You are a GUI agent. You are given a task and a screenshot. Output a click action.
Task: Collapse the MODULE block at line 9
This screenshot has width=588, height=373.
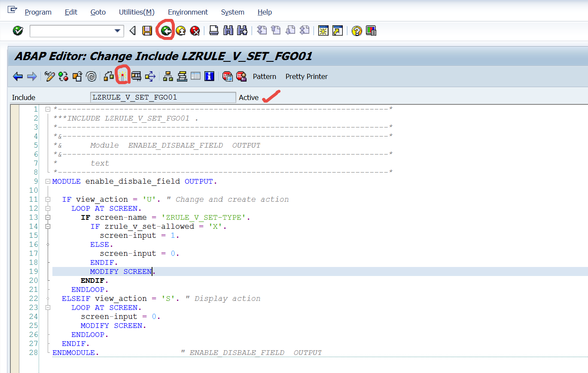point(48,182)
